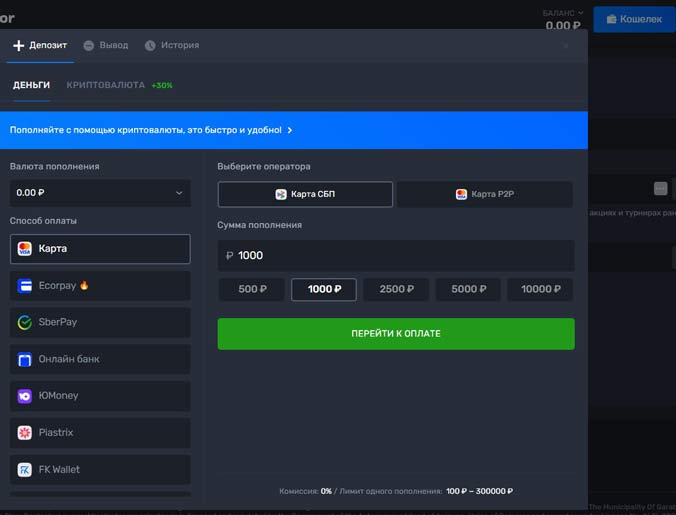676x515 pixels.
Task: Pick the Piastrix payment icon
Action: (x=25, y=433)
